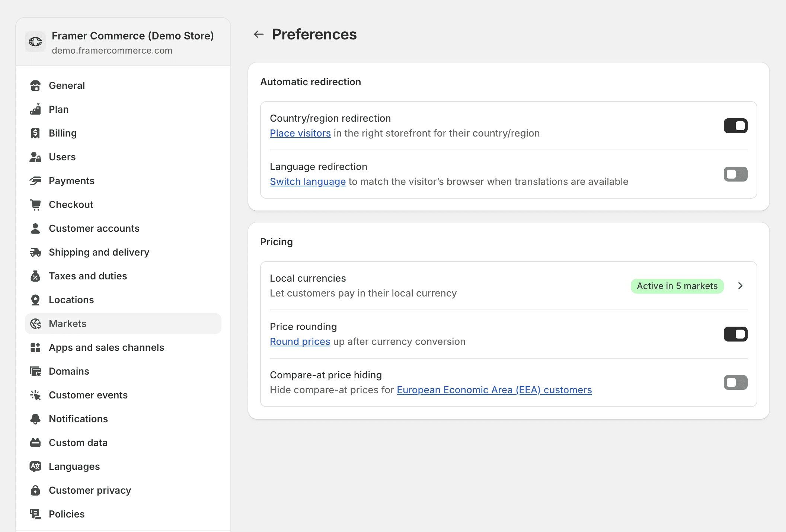Image resolution: width=786 pixels, height=532 pixels.
Task: Open European Economic Area (EEA) customers link
Action: 494,390
